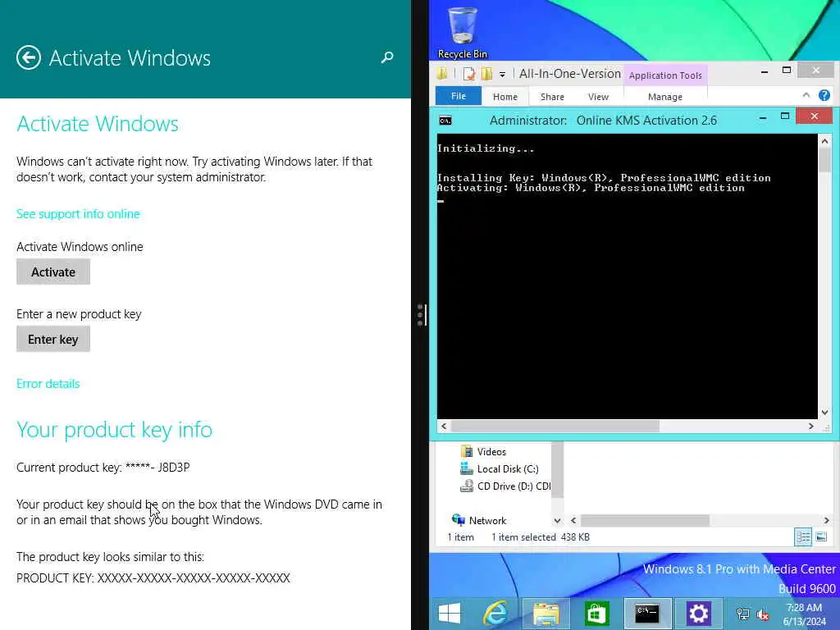Switch to the View ribbon tab
840x630 pixels.
point(598,97)
